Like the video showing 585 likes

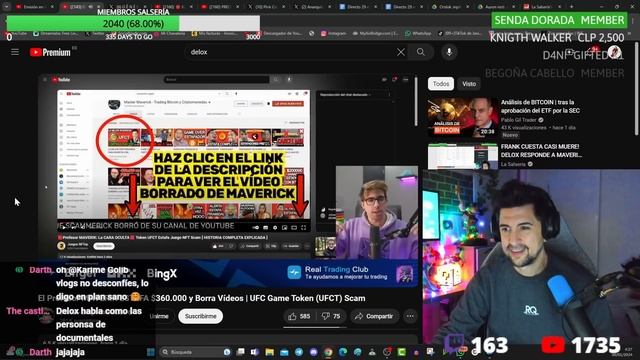(299, 316)
